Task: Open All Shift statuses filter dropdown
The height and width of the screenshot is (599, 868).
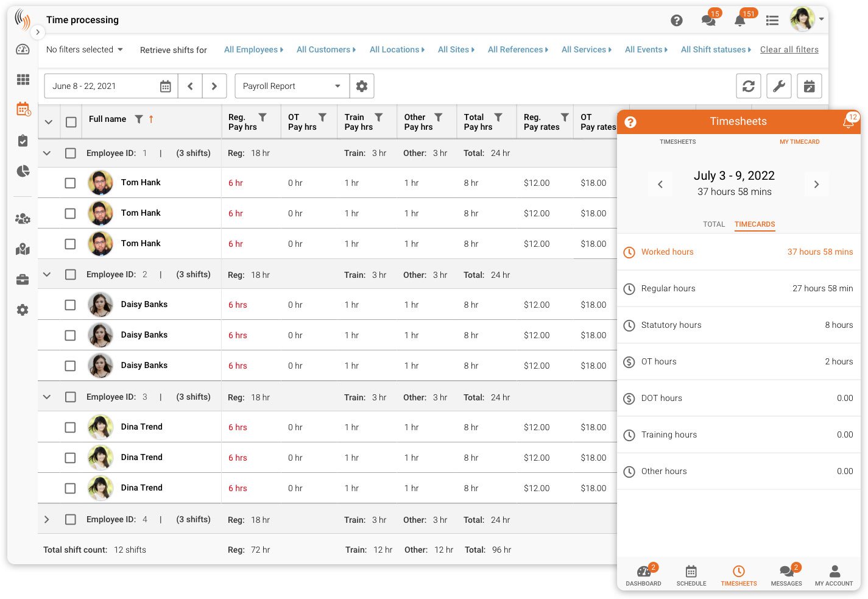Action: click(x=716, y=49)
